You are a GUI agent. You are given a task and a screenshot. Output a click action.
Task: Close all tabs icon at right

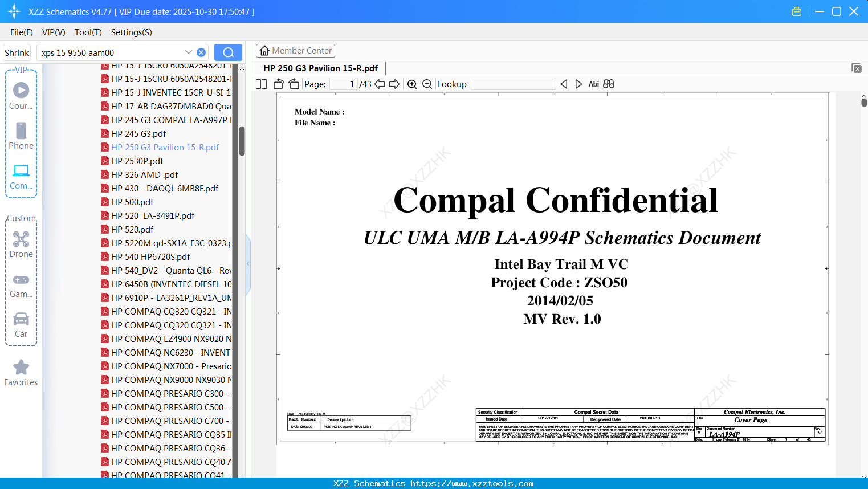click(x=857, y=68)
